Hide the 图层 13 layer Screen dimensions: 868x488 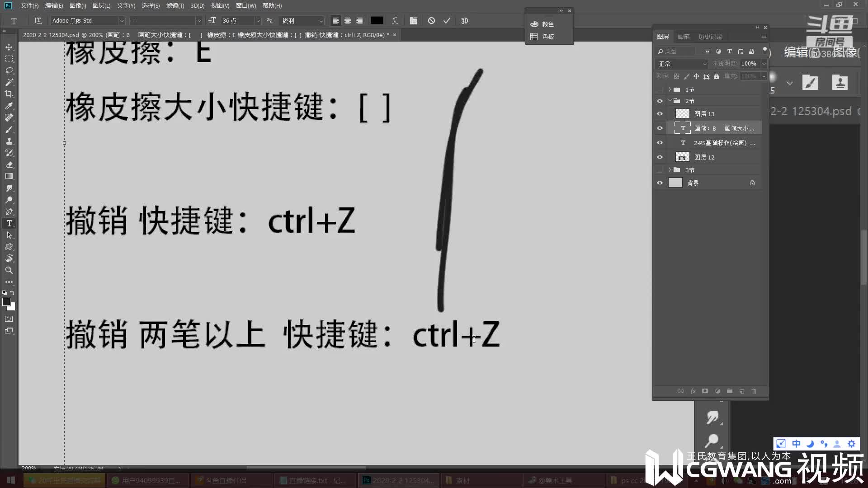pos(660,113)
